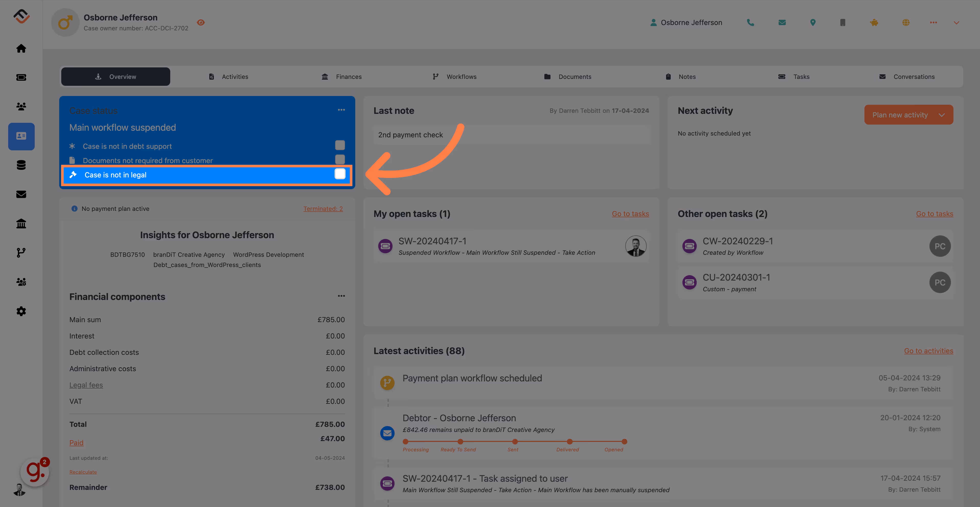
Task: Click the Recalculate link
Action: 83,472
